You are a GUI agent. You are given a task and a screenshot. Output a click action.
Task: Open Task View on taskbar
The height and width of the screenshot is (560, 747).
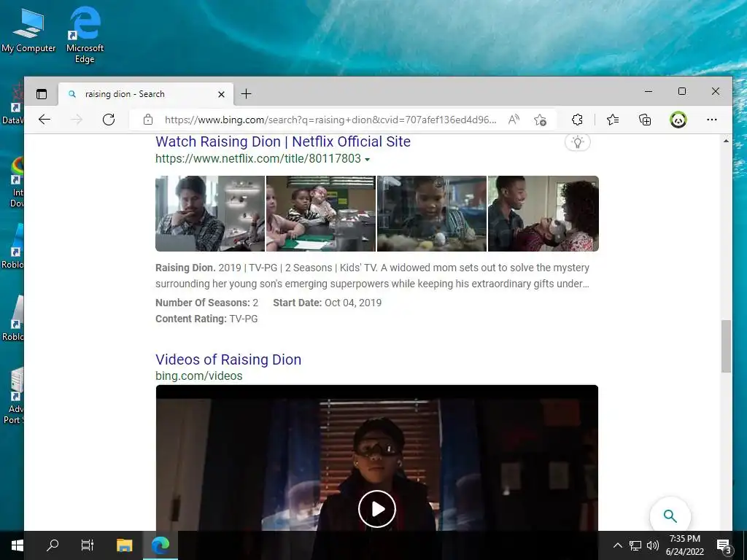[88, 545]
